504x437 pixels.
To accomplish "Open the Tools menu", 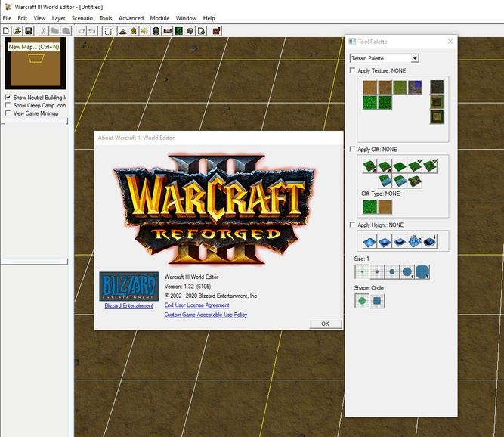I will 106,18.
